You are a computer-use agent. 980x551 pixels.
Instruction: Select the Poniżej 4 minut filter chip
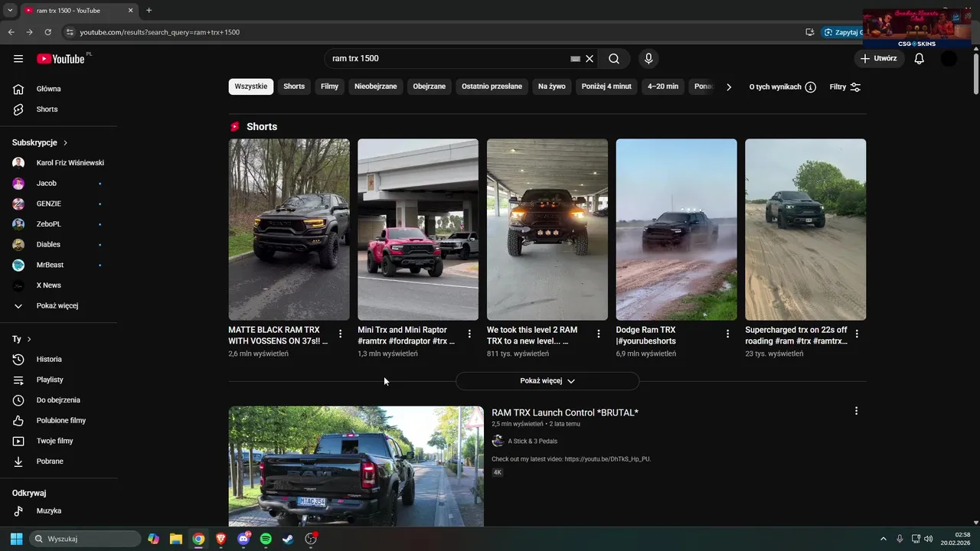(x=606, y=86)
